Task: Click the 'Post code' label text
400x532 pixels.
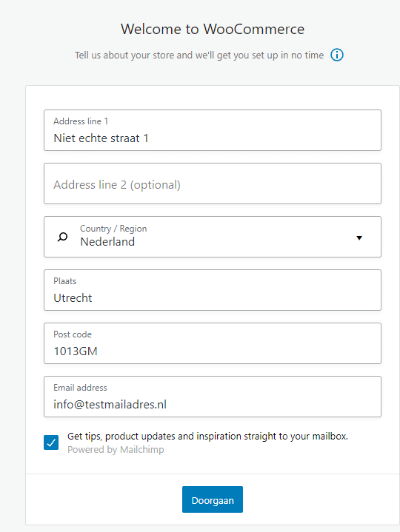Action: pyautogui.click(x=73, y=334)
